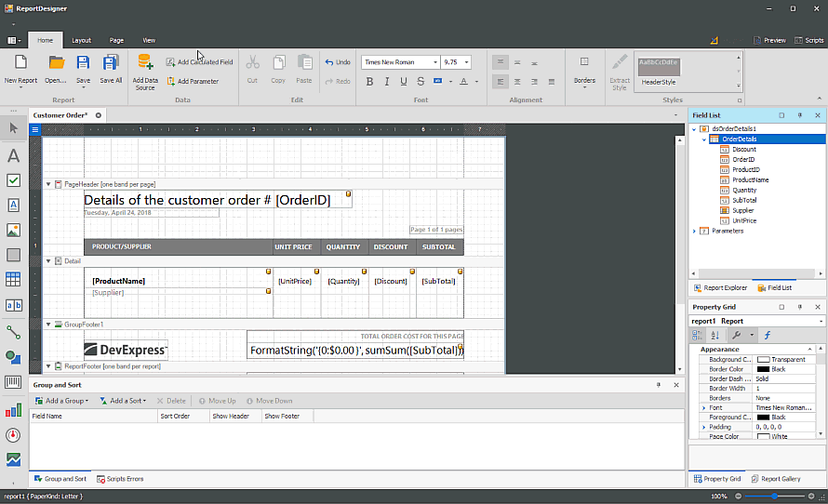Select the Label tool in the toolbox
The image size is (828, 504).
coord(13,155)
